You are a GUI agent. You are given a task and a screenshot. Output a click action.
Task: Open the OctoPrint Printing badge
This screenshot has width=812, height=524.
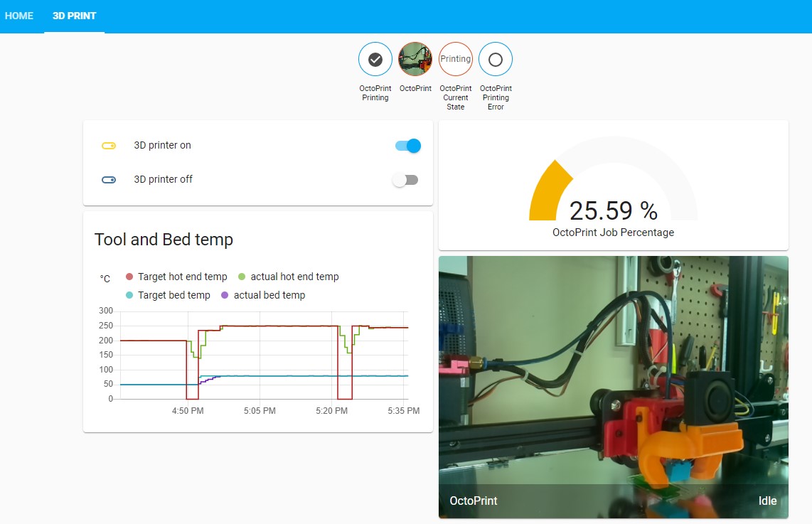(375, 58)
